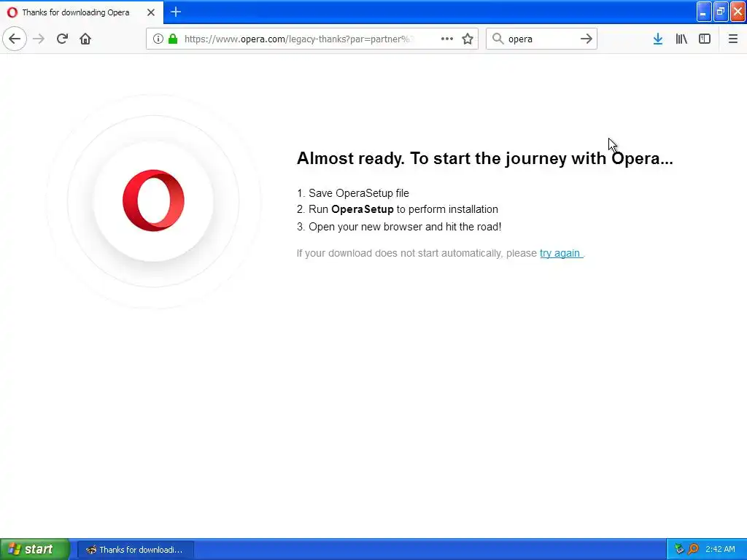Click the network tray icon
The image size is (747, 560).
coord(679,549)
